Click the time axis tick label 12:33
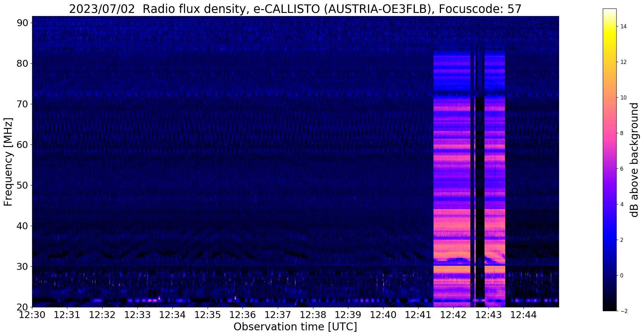The image size is (644, 336). [137, 315]
